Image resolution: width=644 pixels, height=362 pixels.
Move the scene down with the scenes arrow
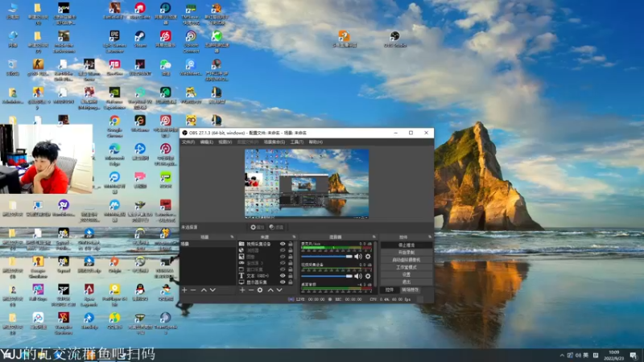click(x=213, y=290)
